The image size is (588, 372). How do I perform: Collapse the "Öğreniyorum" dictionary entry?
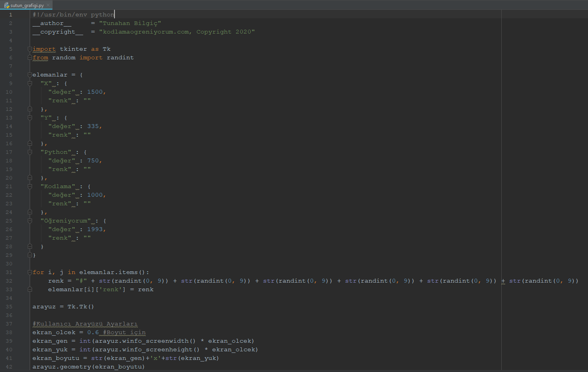pos(30,221)
